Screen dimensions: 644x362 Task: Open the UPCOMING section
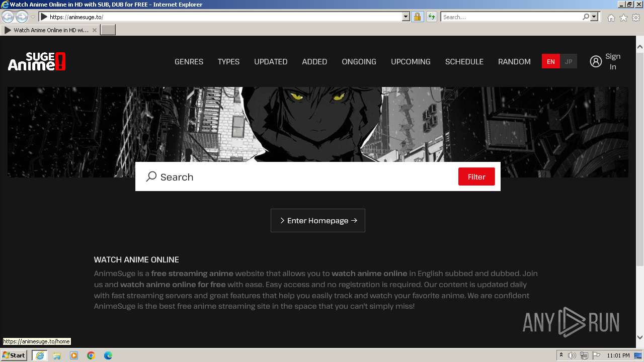411,61
